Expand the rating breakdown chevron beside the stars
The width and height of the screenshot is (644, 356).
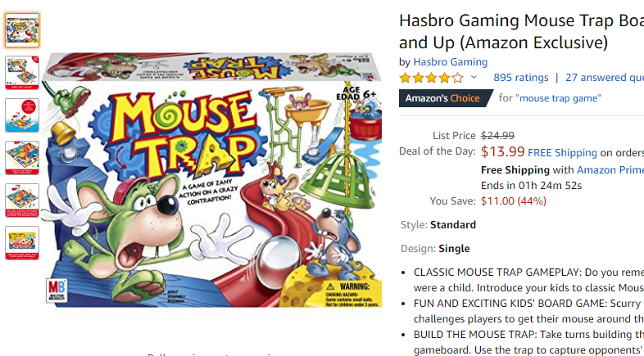pos(474,77)
